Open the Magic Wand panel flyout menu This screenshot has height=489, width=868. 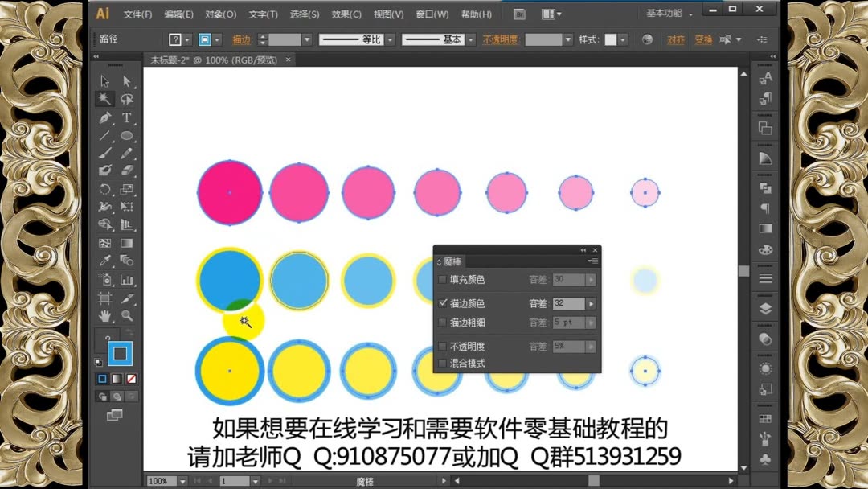coord(593,261)
